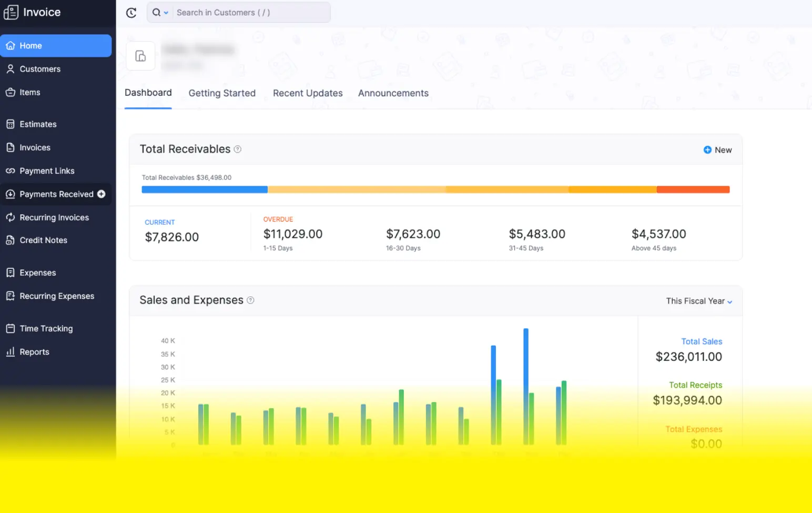Screen dimensions: 812x513
Task: Click the organization logo icon box
Action: pyautogui.click(x=140, y=56)
